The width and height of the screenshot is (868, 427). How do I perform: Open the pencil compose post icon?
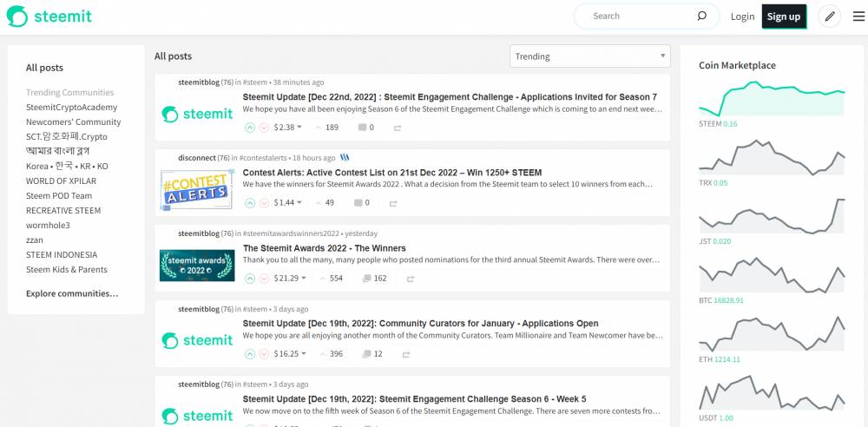click(x=829, y=16)
